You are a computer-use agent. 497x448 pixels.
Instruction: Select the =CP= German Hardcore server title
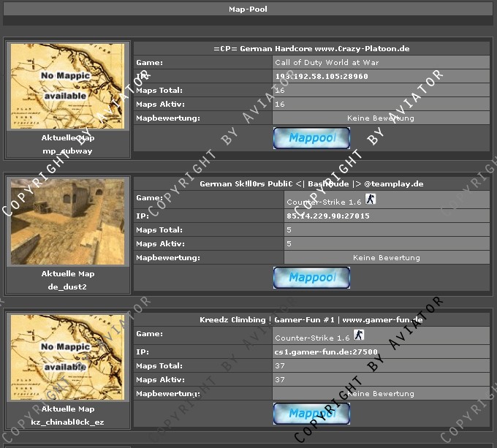pos(311,48)
